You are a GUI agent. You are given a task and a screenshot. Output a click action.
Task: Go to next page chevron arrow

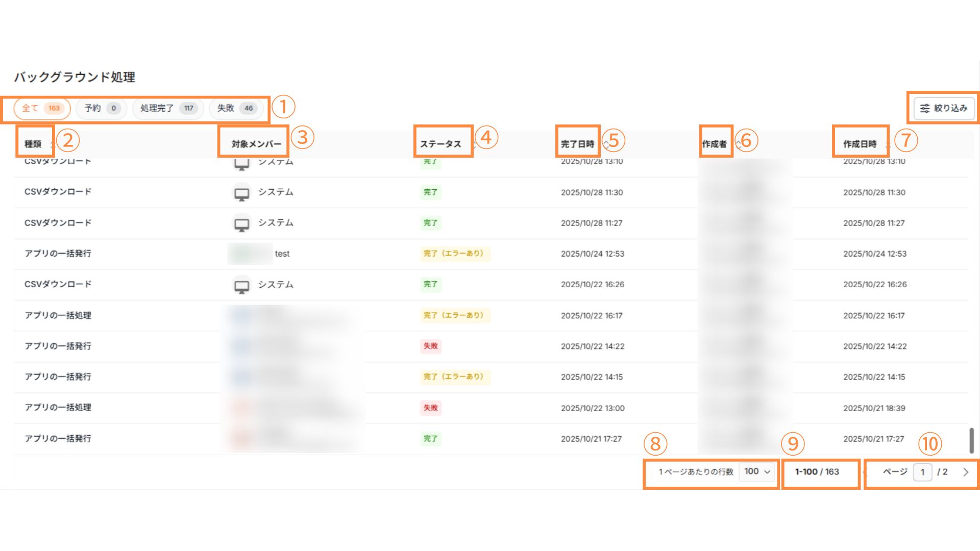point(965,472)
